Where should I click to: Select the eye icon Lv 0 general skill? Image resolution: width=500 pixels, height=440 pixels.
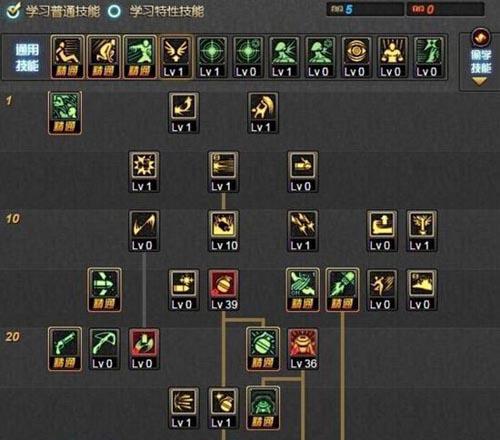point(356,57)
